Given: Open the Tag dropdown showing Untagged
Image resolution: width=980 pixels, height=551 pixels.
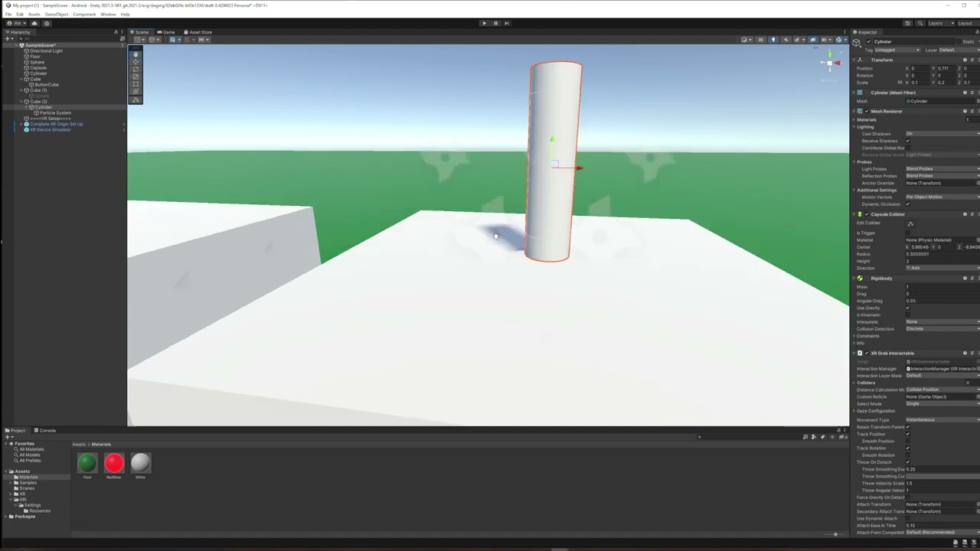Looking at the screenshot, I should [x=897, y=50].
